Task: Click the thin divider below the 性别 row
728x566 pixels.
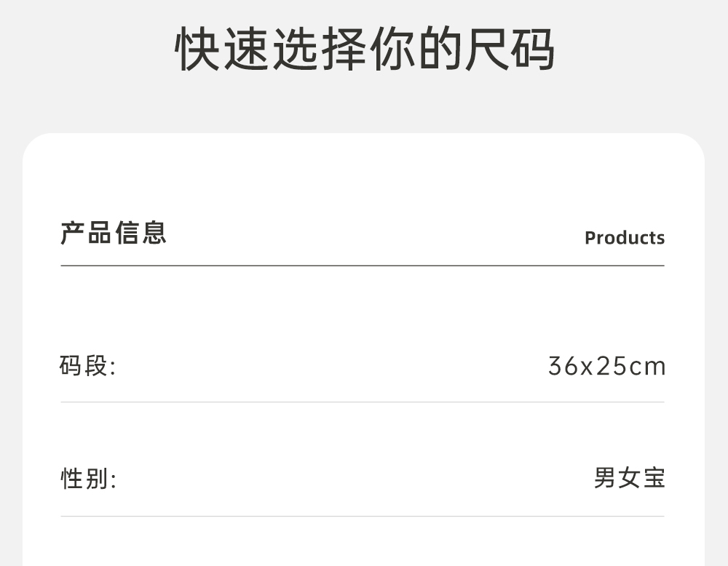Action: click(x=363, y=517)
